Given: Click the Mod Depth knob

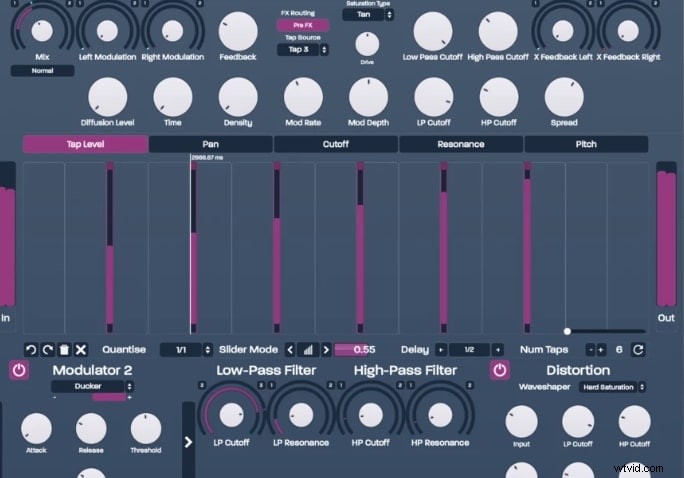Looking at the screenshot, I should (x=369, y=97).
